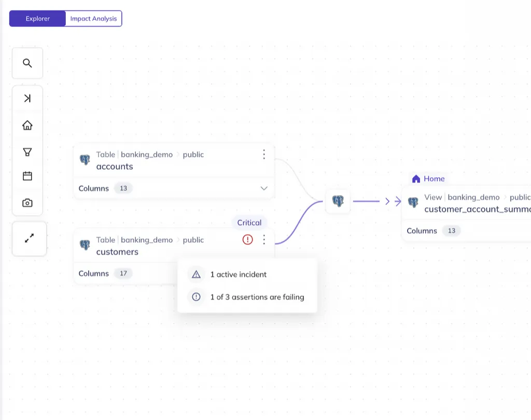Screen dimensions: 531x420
Task: Expand upstream arrow beside customer_account_summary
Action: 388,202
